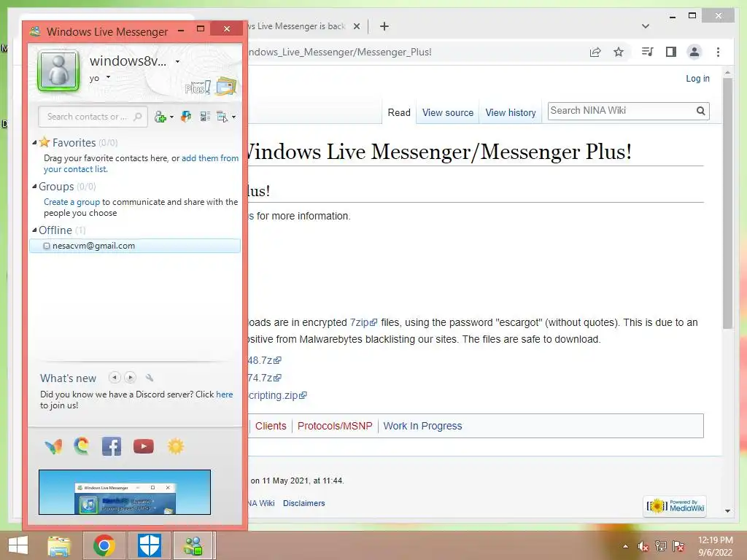Open the mail inbox icon beside Plus!

coord(226,86)
